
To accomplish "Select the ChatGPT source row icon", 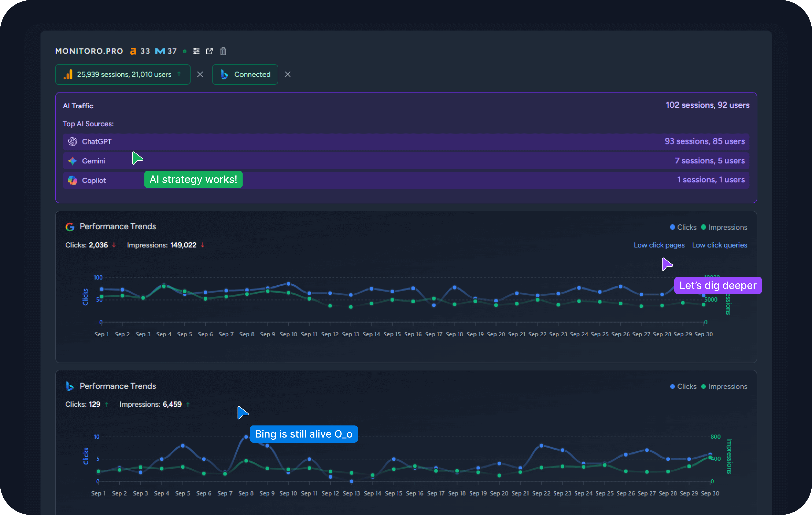I will click(x=73, y=141).
